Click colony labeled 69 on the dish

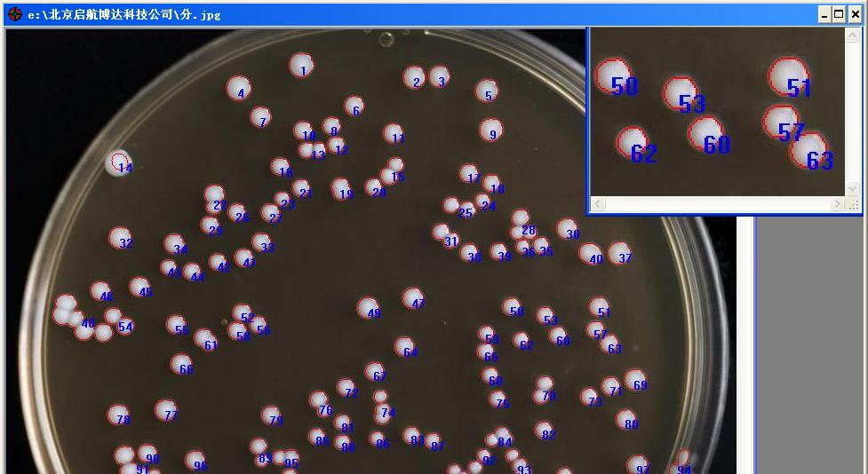pyautogui.click(x=635, y=380)
